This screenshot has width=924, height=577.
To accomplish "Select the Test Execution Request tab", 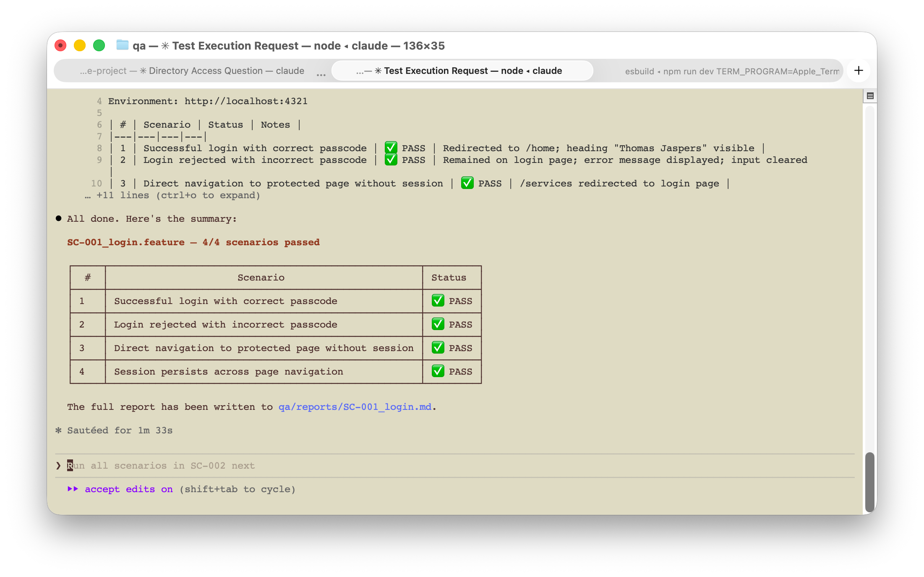I will (462, 71).
